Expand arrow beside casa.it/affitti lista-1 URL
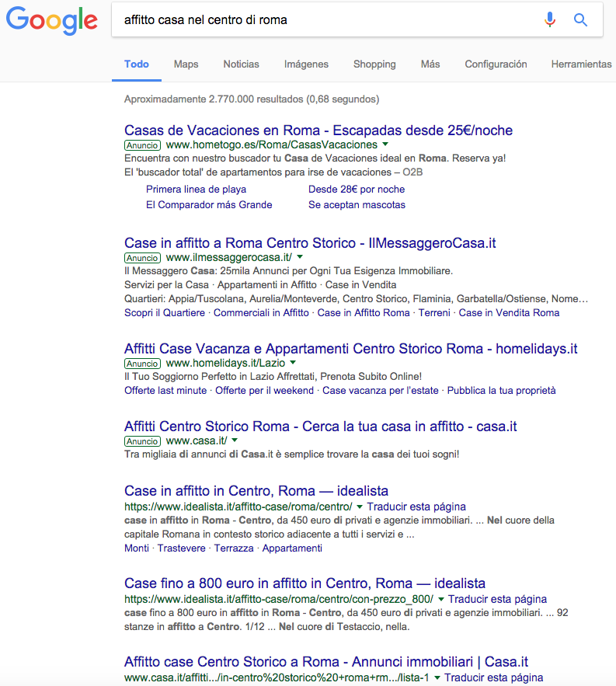This screenshot has width=616, height=686. (x=437, y=677)
